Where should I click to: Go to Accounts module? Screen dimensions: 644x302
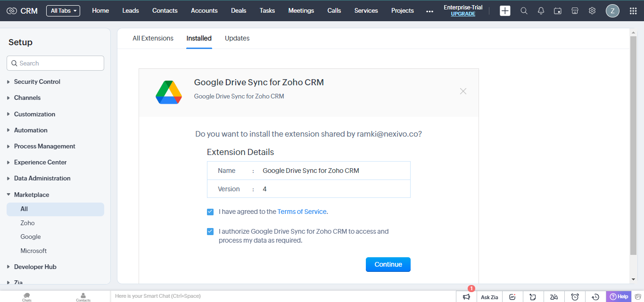[x=204, y=11]
